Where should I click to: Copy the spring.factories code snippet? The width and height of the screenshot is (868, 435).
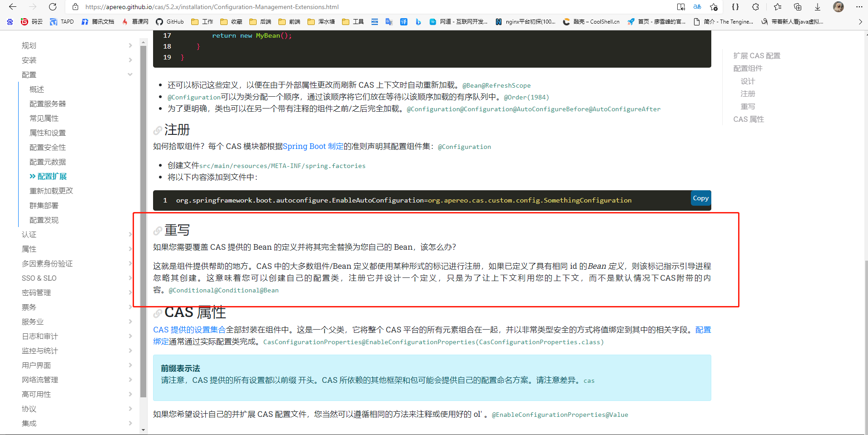700,198
